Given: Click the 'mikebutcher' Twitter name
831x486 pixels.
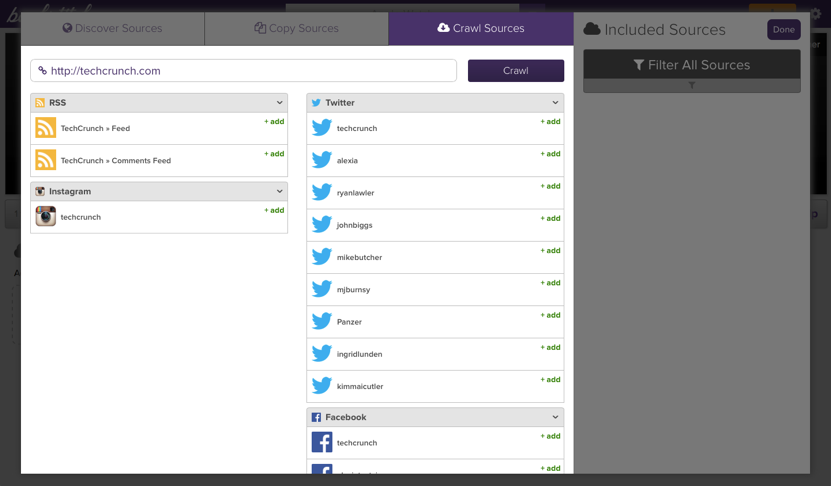Looking at the screenshot, I should (359, 258).
